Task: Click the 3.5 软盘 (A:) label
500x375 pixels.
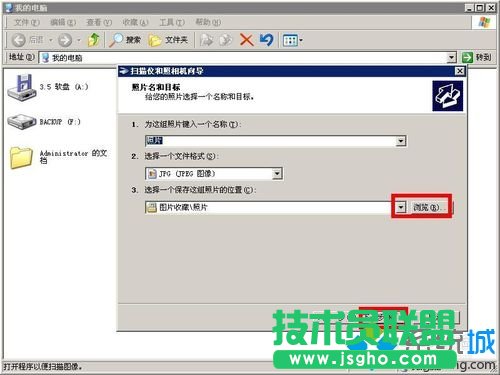Action: 64,87
